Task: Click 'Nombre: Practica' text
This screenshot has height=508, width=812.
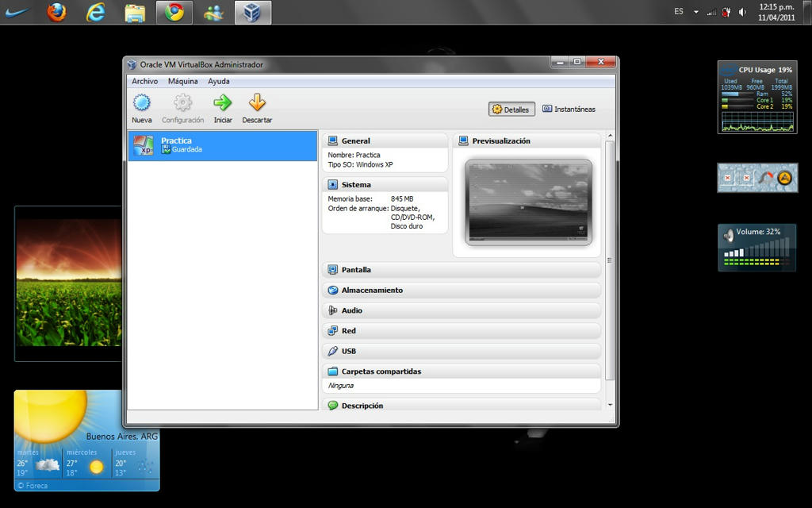Action: [x=354, y=155]
